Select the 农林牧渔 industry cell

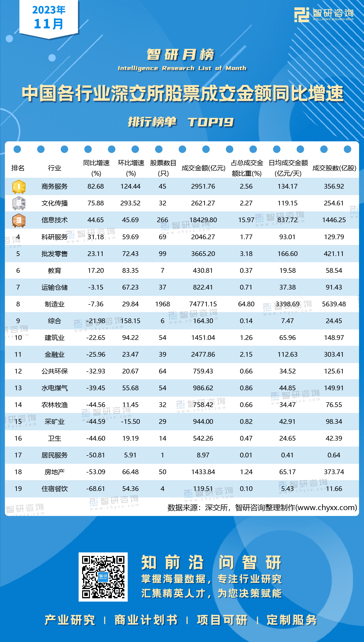point(55,405)
